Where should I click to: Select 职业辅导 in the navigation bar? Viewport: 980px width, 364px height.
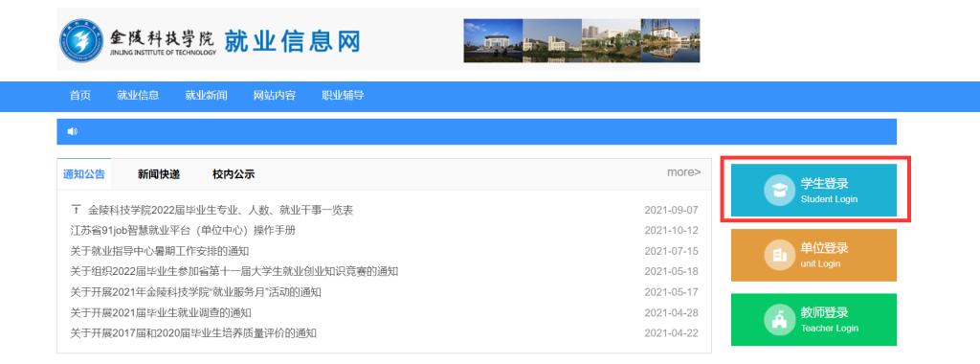[343, 96]
